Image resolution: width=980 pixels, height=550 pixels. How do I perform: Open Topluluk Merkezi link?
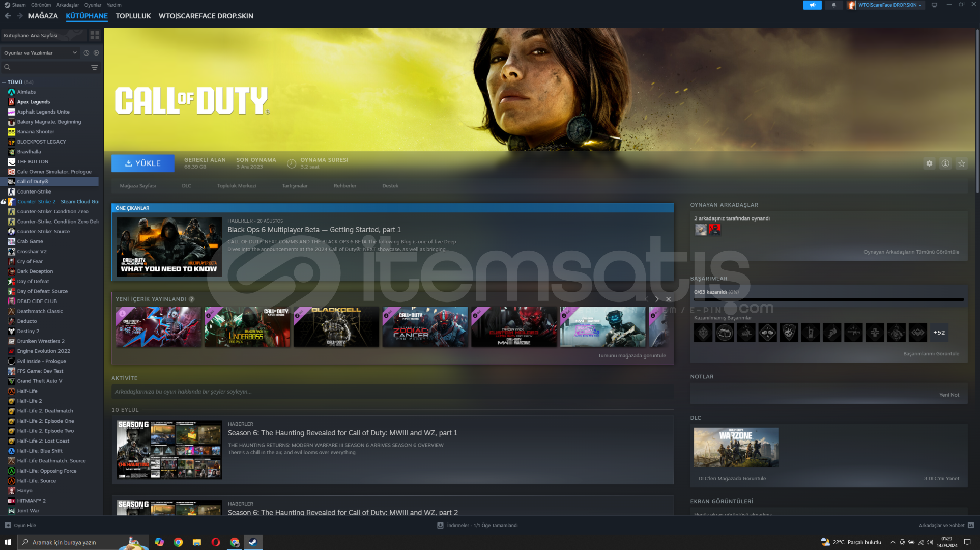tap(237, 186)
